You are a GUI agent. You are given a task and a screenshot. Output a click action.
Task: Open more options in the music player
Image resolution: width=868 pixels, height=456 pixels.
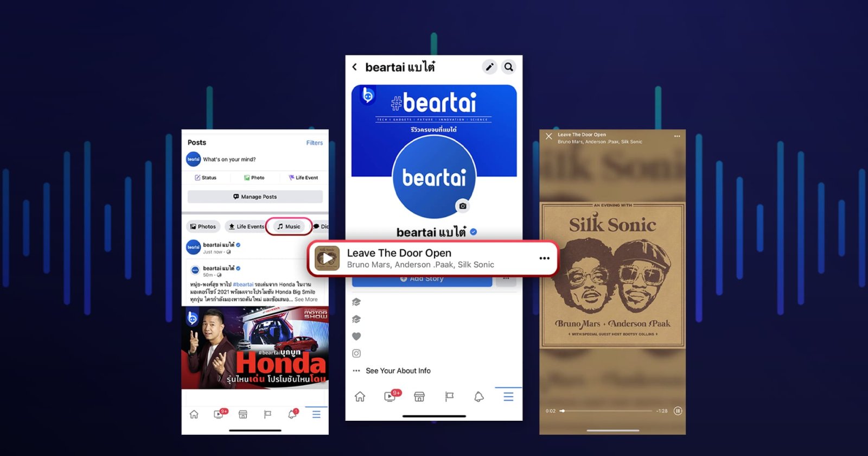click(x=677, y=136)
